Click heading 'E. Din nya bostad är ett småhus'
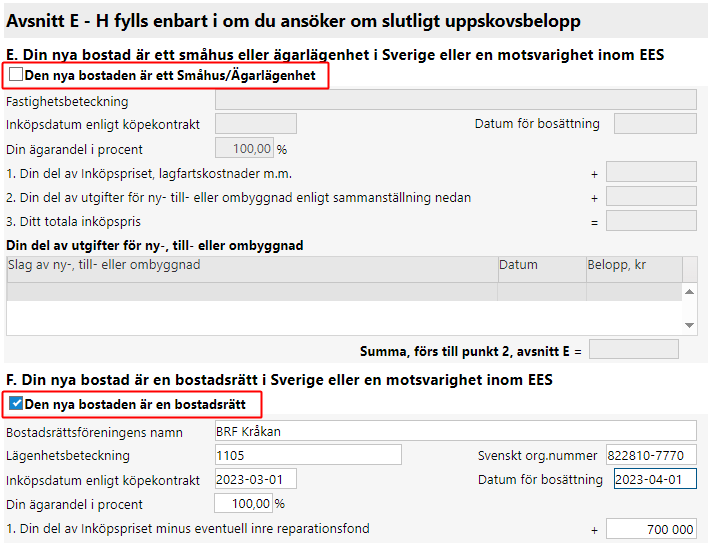 (x=335, y=55)
